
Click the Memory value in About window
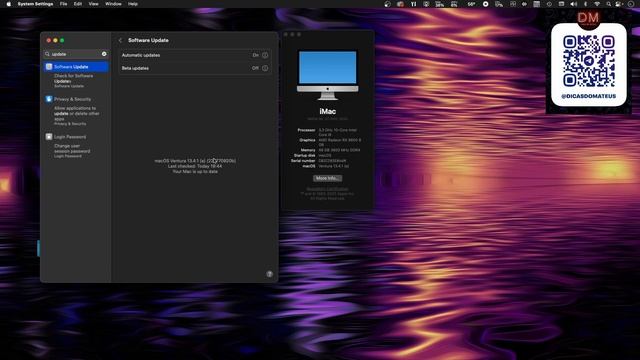[x=339, y=150]
